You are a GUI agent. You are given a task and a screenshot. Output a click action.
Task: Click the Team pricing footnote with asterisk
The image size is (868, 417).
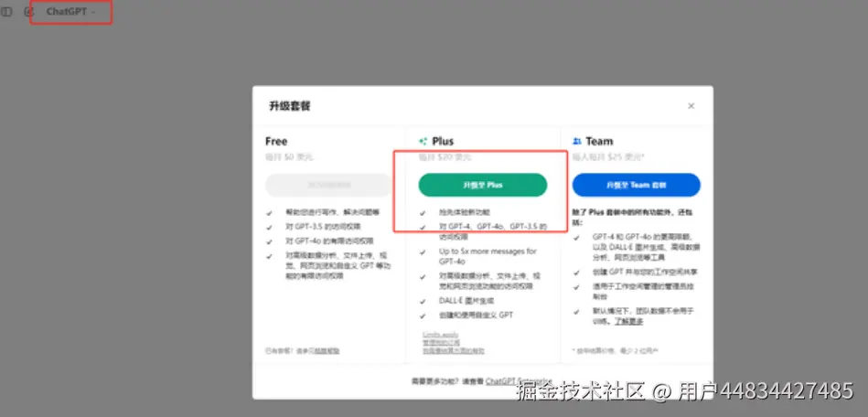[615, 350]
